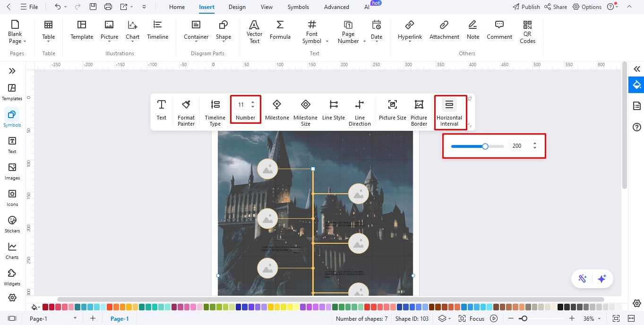Switch to the Symbols tab

[x=298, y=7]
